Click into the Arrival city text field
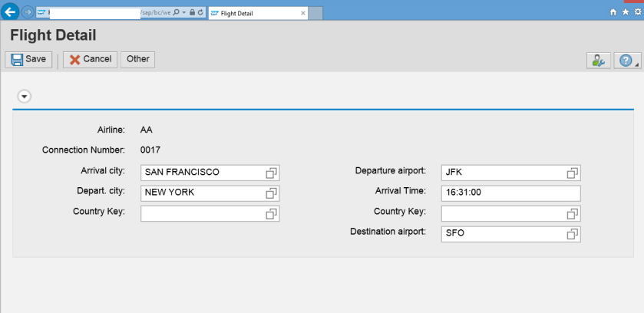This screenshot has width=644, height=313. 203,173
